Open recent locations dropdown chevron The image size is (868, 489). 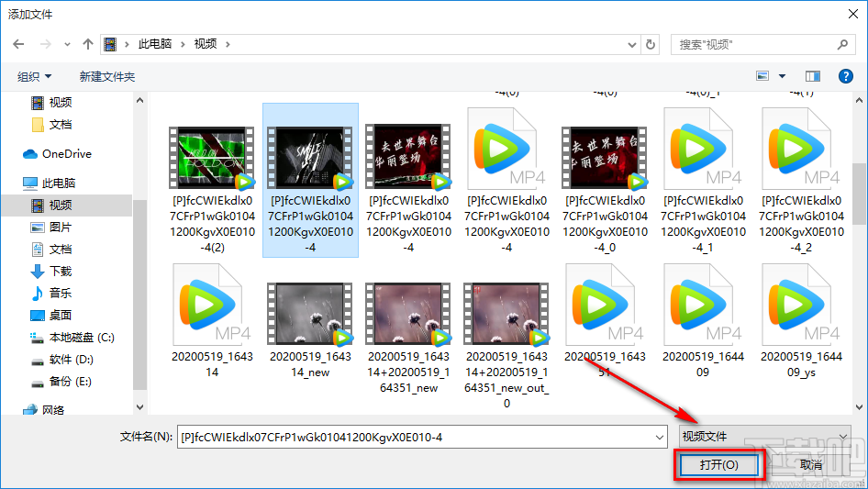coord(67,44)
